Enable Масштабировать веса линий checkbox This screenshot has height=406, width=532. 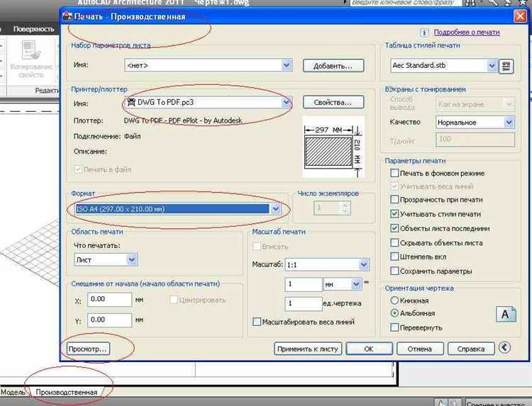coord(257,322)
